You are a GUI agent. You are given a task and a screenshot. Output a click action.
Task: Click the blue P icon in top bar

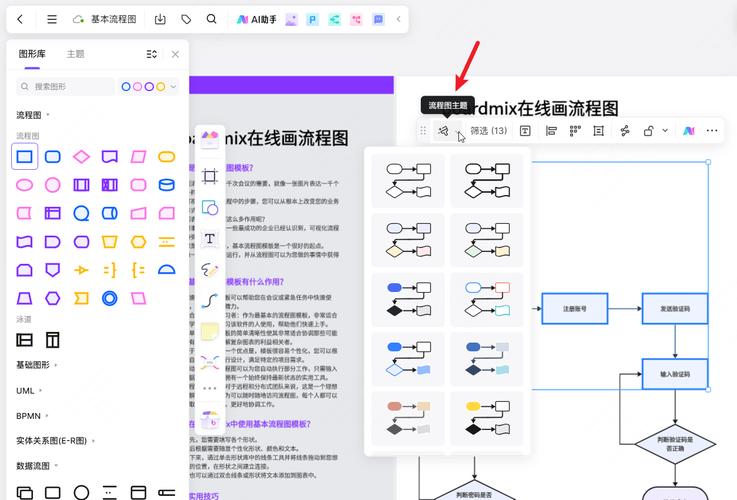tap(313, 19)
